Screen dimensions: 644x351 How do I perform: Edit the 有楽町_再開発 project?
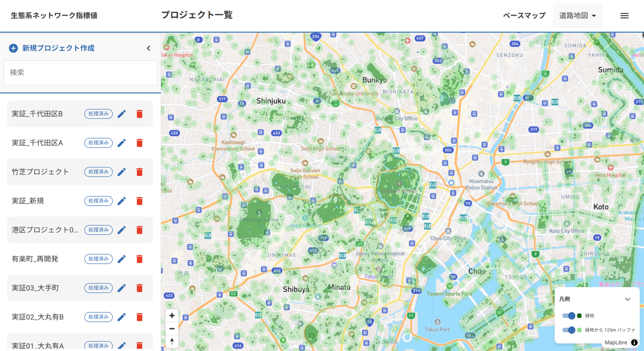point(121,259)
